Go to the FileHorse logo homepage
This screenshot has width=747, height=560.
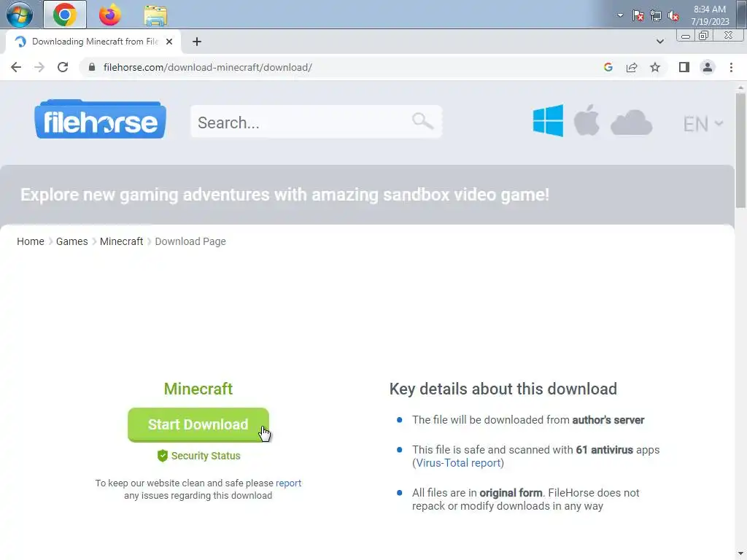click(x=101, y=120)
